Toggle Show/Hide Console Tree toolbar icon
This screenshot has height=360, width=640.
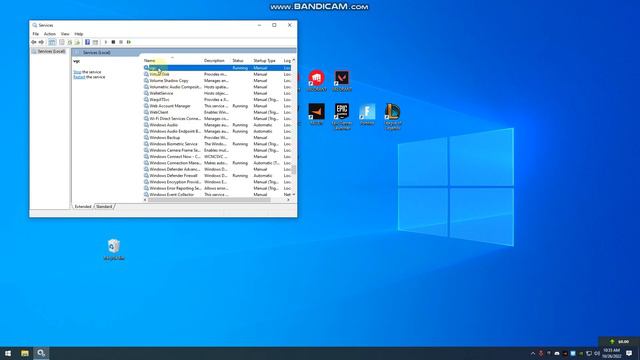[x=52, y=42]
